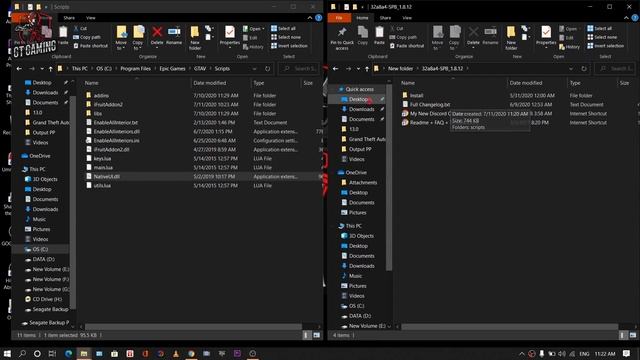Click Copy to icon in Scripts window
640x360 pixels.
click(x=138, y=38)
